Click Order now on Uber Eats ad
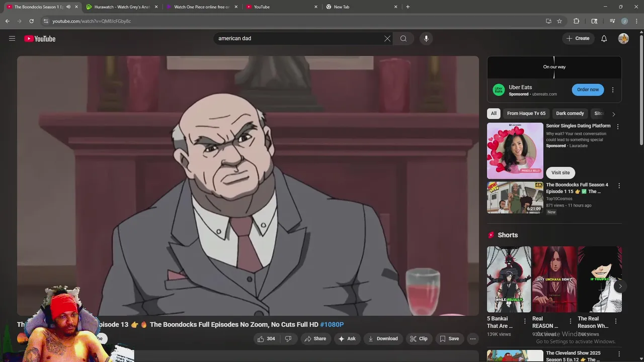 pos(588,90)
